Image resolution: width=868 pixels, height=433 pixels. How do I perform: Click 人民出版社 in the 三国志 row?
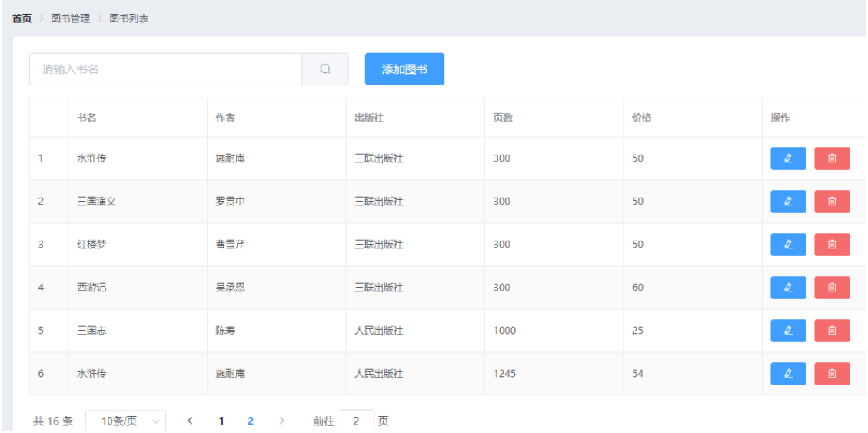(378, 331)
